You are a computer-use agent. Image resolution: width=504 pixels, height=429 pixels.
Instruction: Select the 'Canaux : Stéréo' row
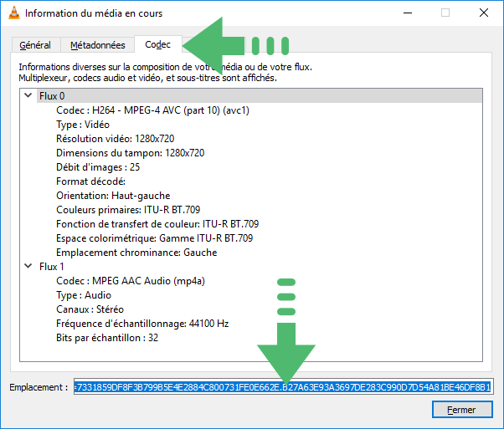click(x=90, y=309)
